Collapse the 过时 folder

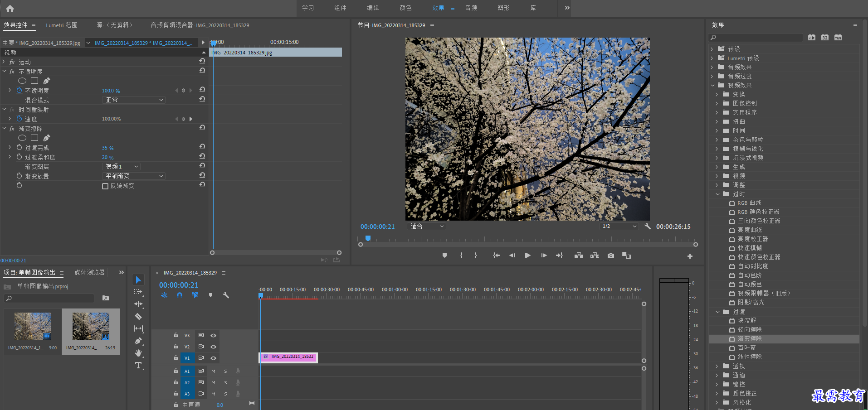[717, 194]
